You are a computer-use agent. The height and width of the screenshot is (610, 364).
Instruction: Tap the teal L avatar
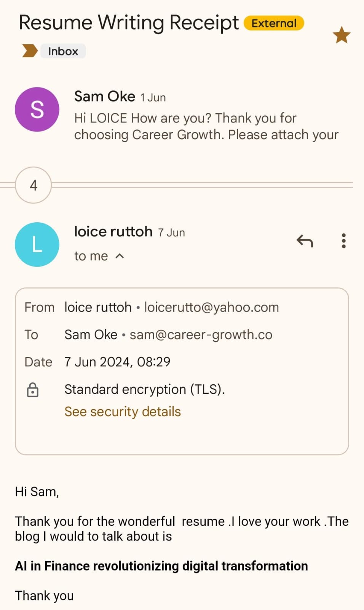37,244
